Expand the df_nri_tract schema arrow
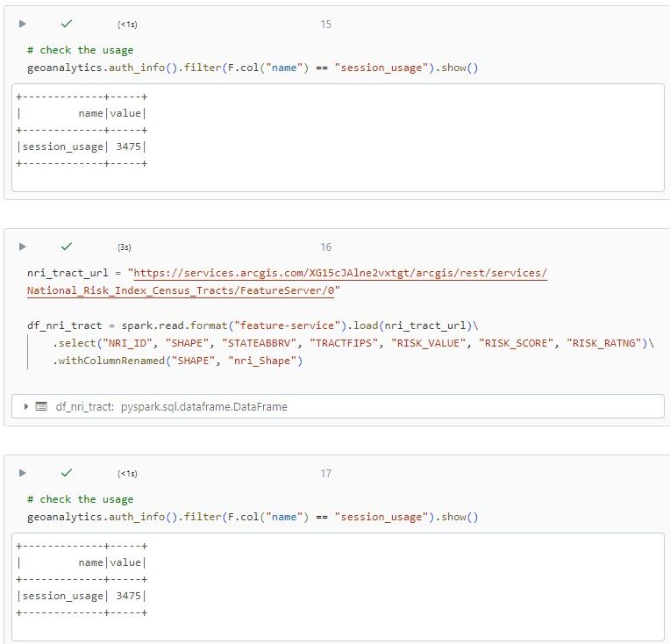This screenshot has width=670, height=644. pyautogui.click(x=26, y=407)
